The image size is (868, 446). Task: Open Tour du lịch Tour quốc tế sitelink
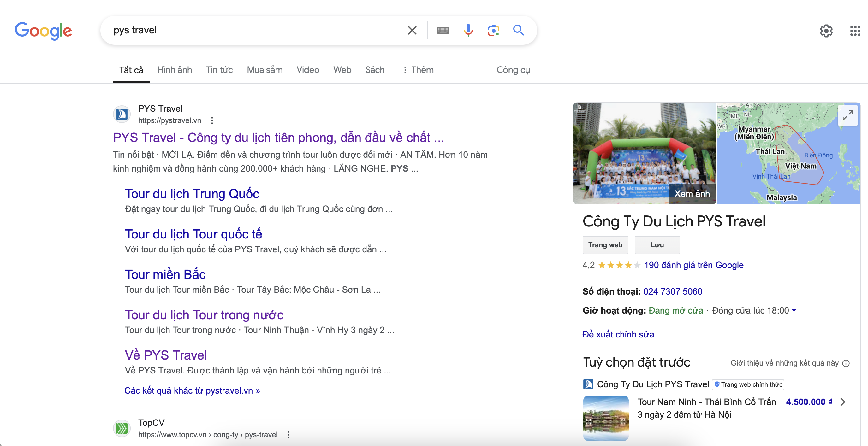193,234
